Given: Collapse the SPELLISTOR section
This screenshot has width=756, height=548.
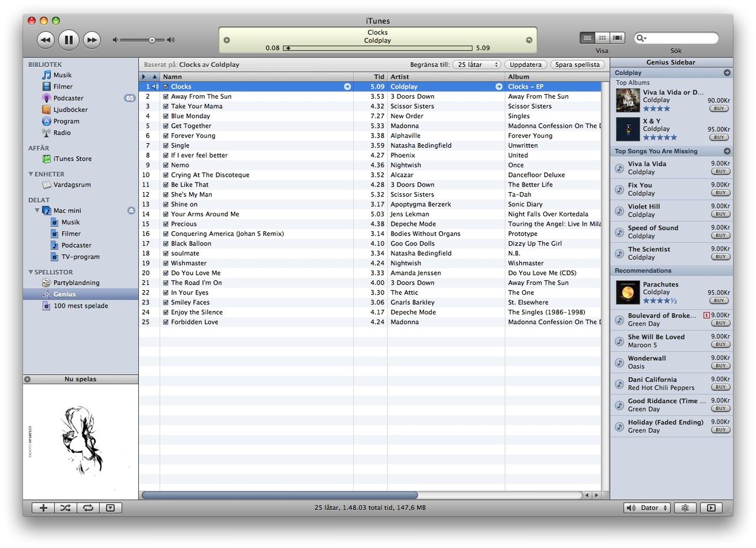Looking at the screenshot, I should pos(31,272).
